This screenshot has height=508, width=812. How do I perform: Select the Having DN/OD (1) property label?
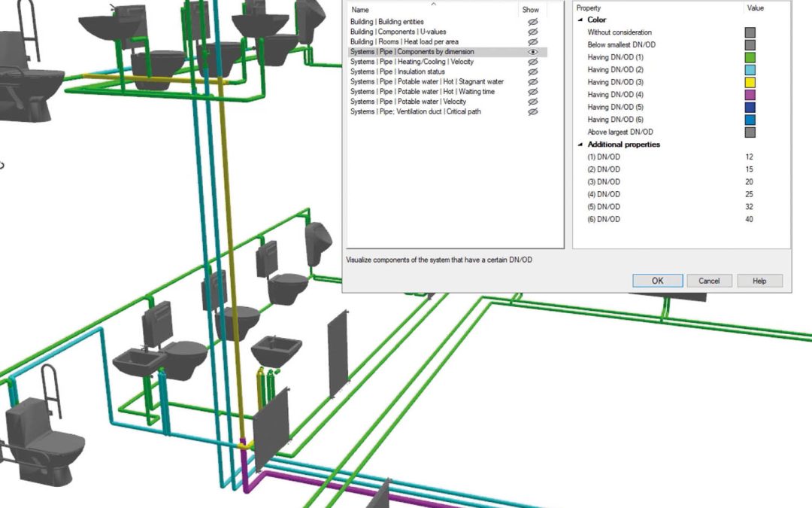point(615,57)
